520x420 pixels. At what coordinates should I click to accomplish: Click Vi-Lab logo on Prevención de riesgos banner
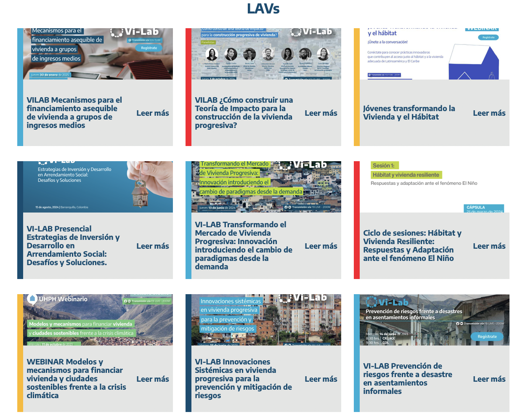pyautogui.click(x=387, y=302)
